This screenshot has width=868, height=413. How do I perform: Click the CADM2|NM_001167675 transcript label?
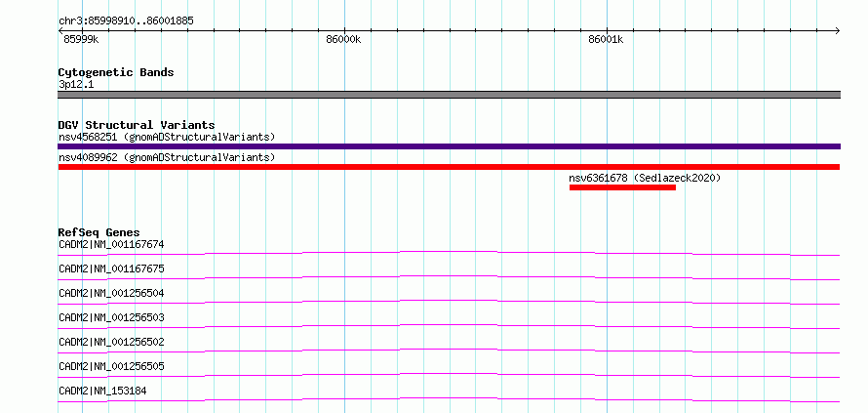[111, 268]
